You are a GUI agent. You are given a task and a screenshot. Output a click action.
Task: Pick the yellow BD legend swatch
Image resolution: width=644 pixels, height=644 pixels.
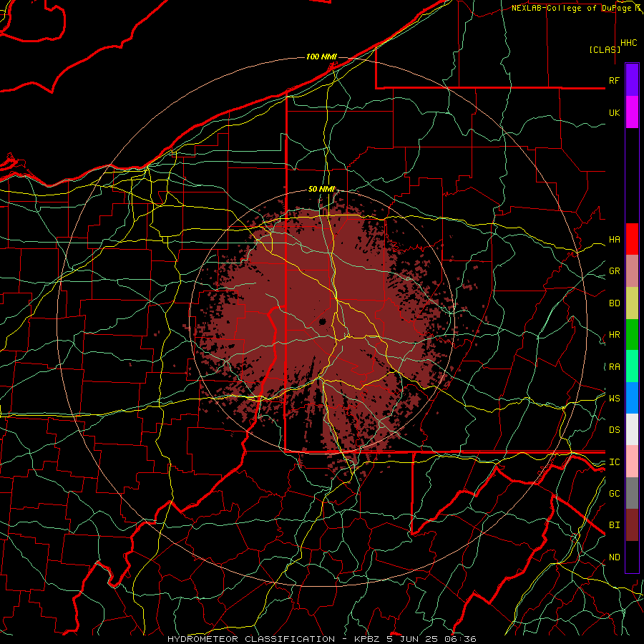(x=632, y=303)
